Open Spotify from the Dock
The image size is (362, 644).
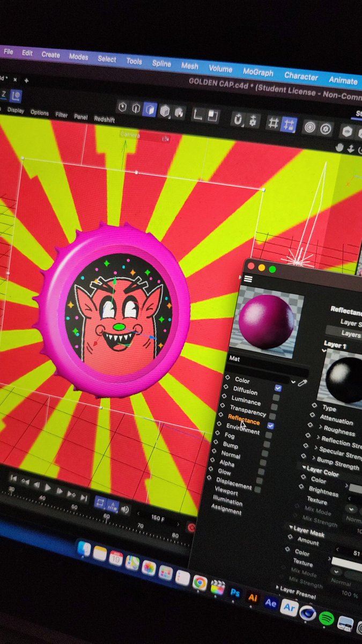click(x=327, y=618)
